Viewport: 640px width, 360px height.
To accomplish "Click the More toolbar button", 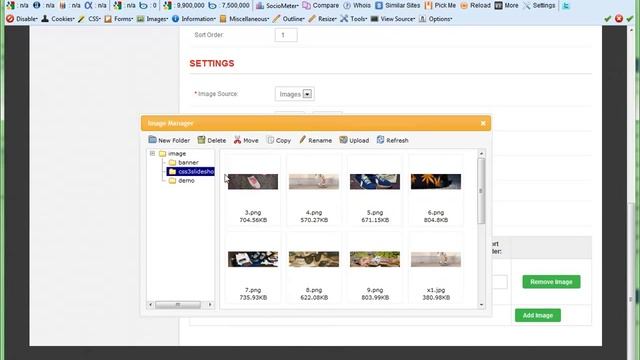I will (x=507, y=6).
